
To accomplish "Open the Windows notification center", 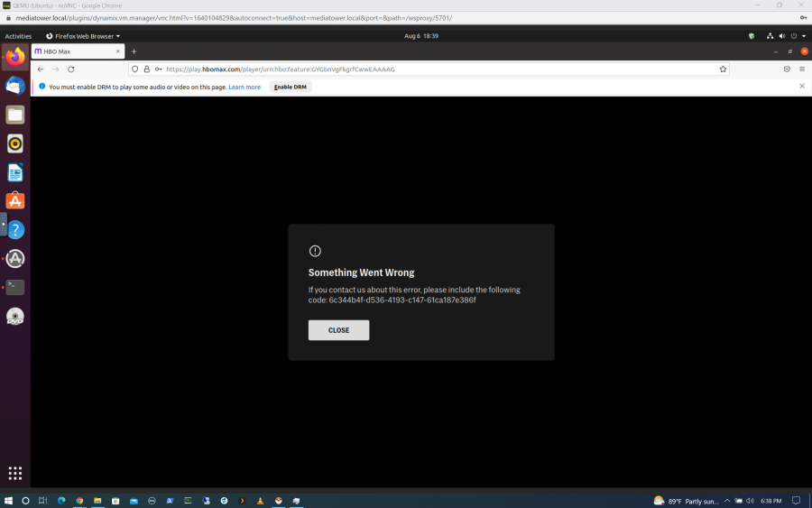I will point(796,501).
